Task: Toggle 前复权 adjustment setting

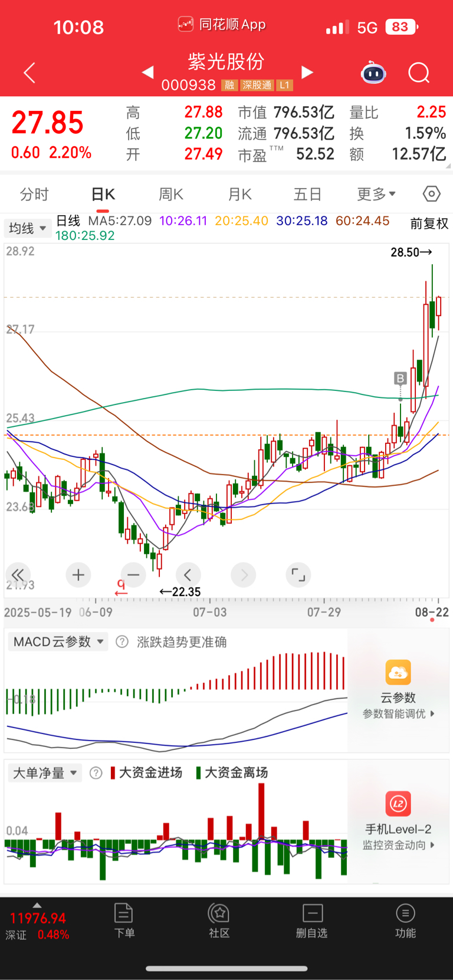Action: coord(429,223)
